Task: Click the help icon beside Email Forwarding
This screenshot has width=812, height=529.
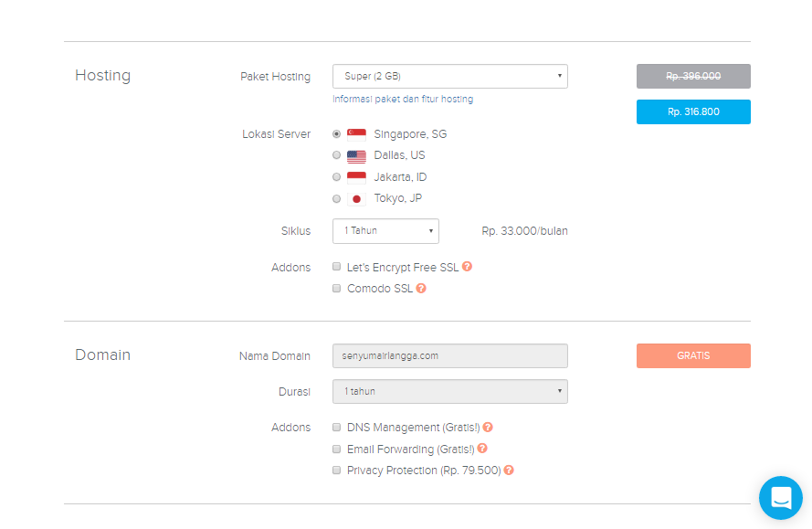Action: tap(482, 449)
